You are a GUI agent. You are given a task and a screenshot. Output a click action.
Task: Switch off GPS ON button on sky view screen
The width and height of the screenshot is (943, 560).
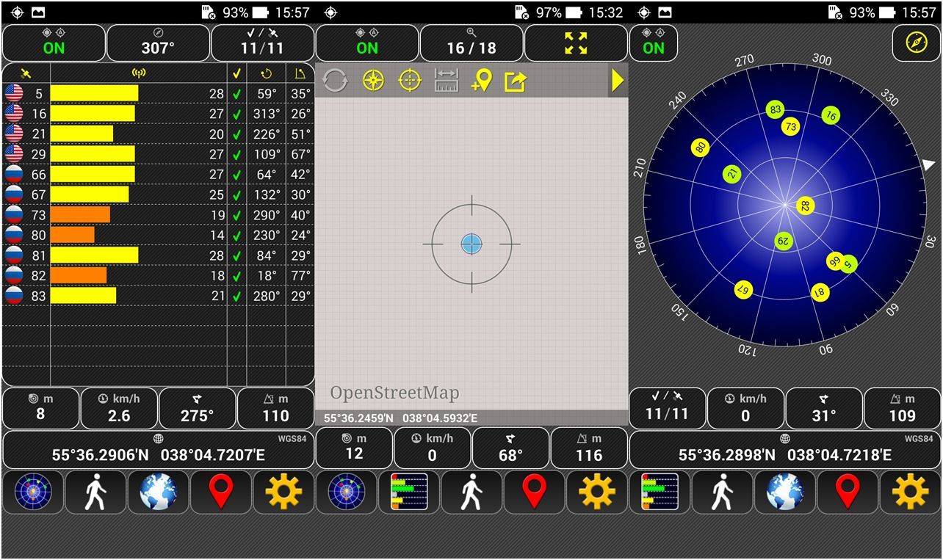[653, 43]
